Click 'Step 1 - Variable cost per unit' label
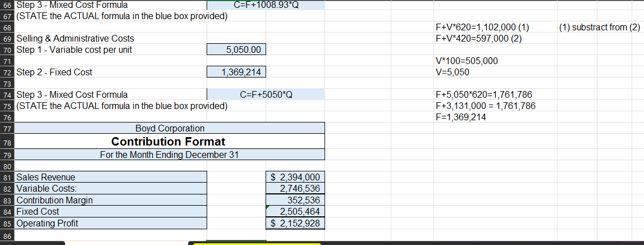 point(74,50)
